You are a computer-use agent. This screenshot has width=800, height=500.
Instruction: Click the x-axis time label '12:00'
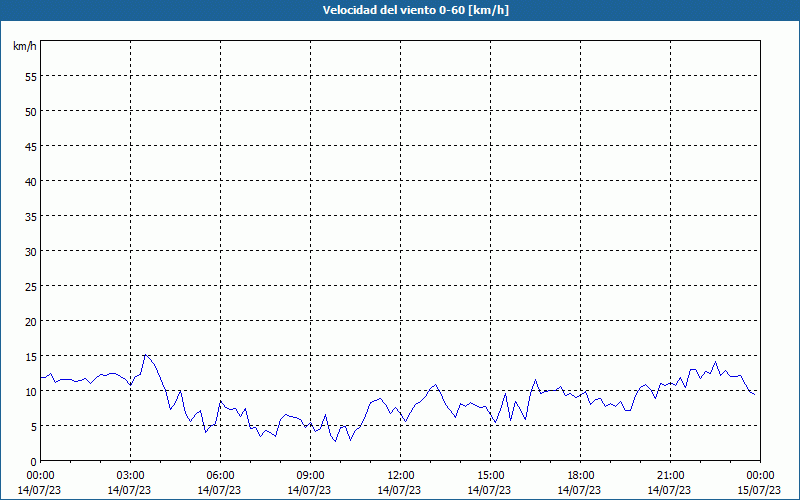pos(401,476)
